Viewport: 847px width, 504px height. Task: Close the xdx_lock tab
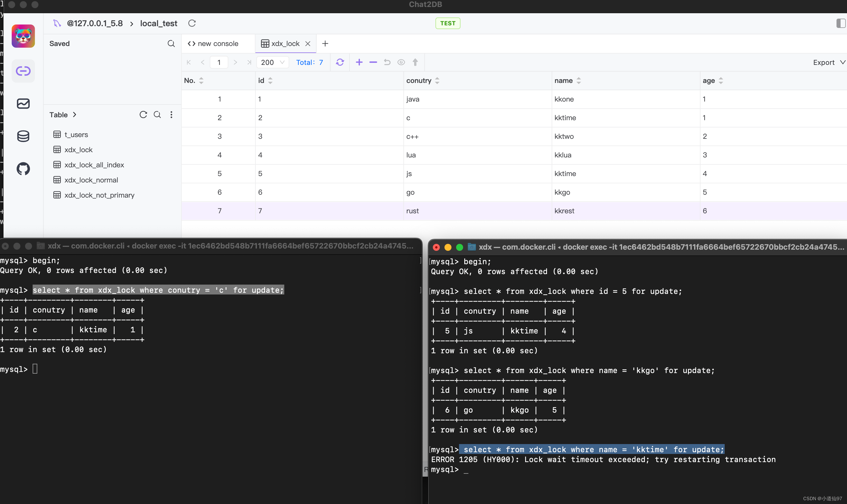[308, 43]
